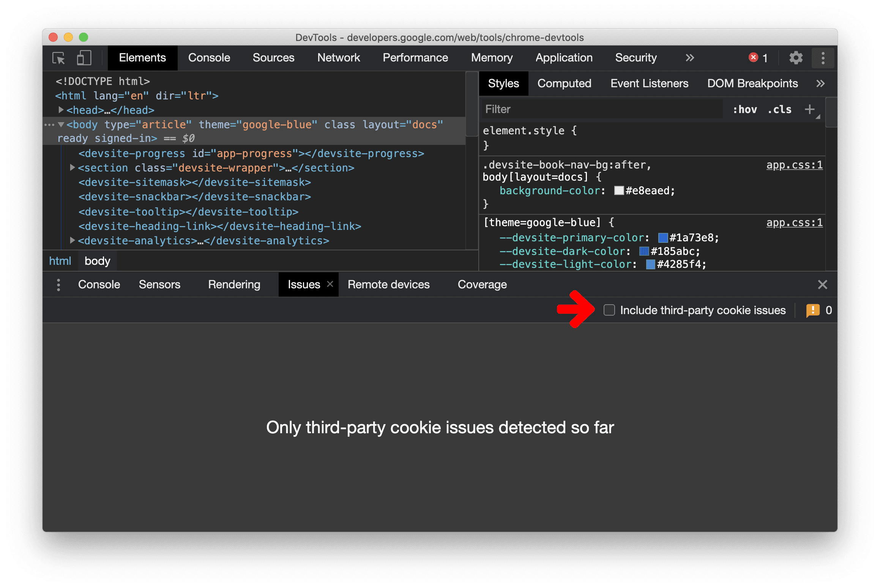880x588 pixels.
Task: Click the Add style rule plus button
Action: 811,109
